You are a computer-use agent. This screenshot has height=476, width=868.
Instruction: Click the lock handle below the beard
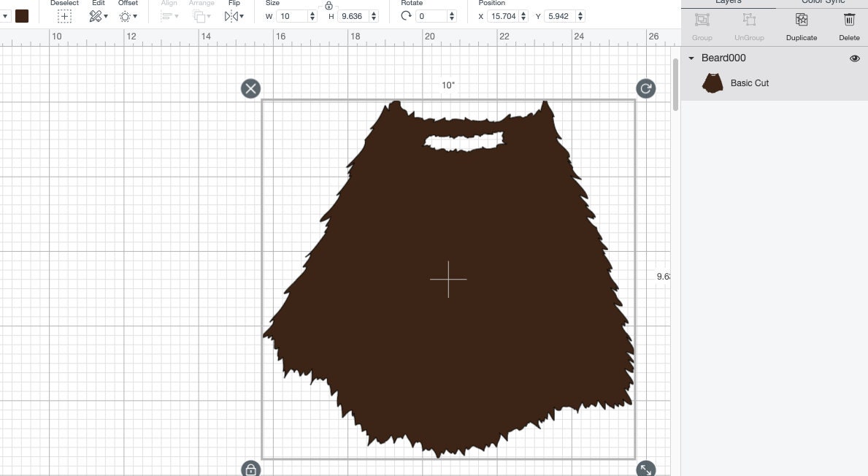[250, 468]
